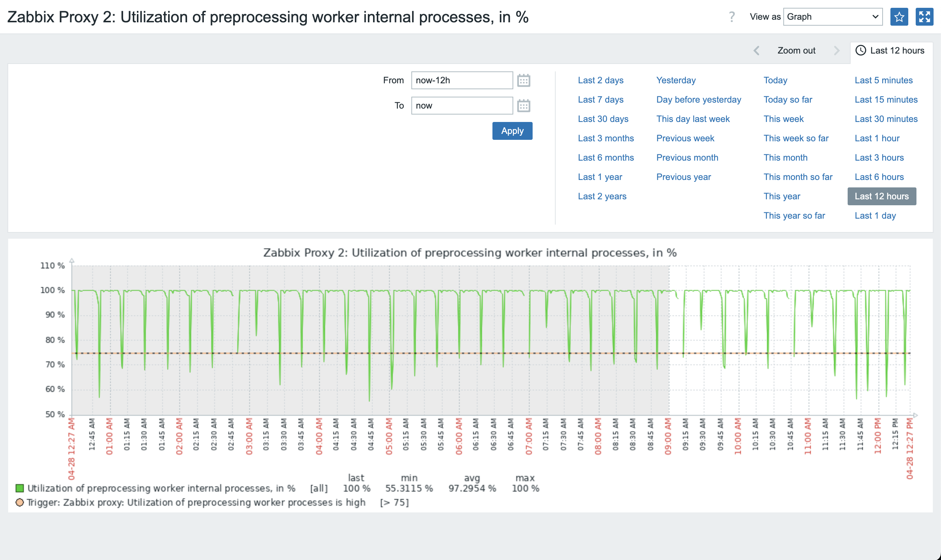Click the Apply button

point(512,131)
